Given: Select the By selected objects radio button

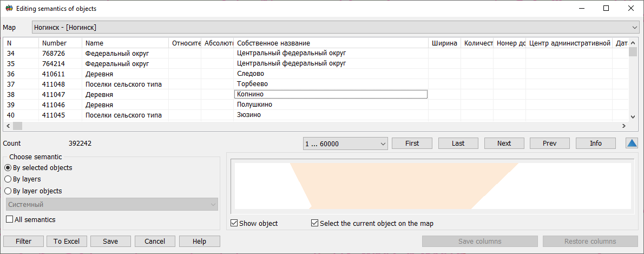Looking at the screenshot, I should point(8,168).
